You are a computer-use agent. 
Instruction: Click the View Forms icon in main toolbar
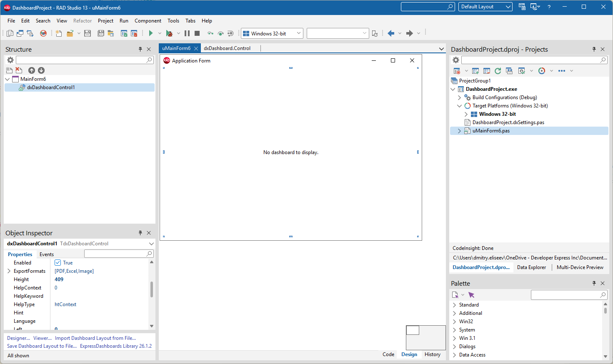point(20,33)
